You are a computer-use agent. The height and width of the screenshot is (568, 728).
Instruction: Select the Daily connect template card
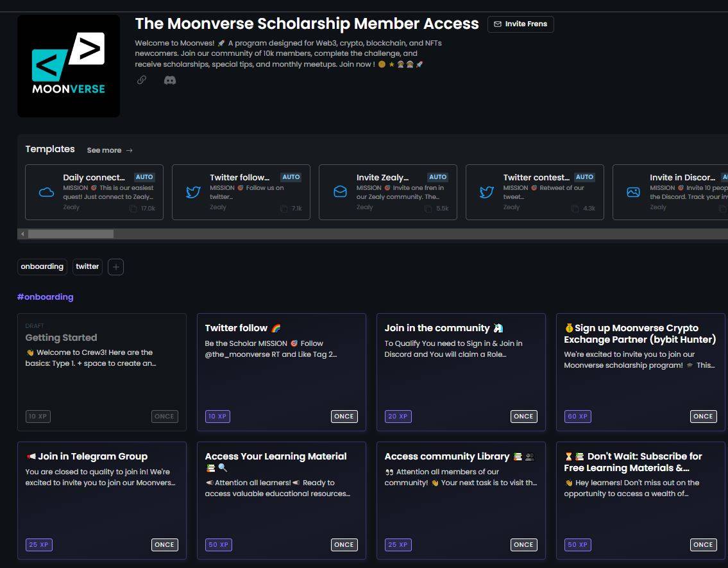pyautogui.click(x=94, y=193)
